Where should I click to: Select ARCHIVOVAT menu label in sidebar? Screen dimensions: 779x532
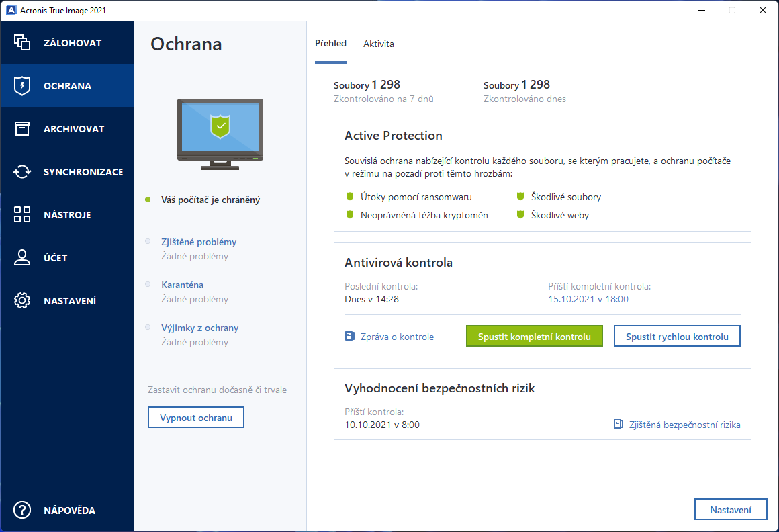74,129
